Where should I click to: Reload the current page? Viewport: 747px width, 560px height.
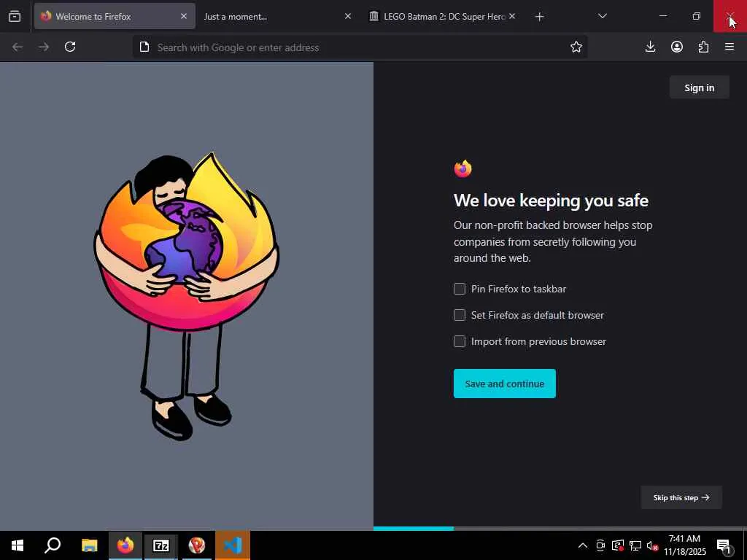70,47
